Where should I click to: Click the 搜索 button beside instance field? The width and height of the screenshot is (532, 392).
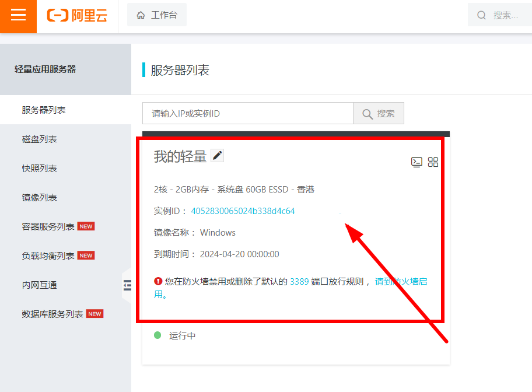pyautogui.click(x=379, y=113)
